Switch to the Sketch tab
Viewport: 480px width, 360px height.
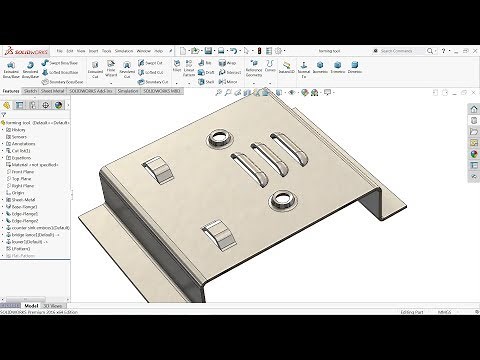[x=30, y=91]
